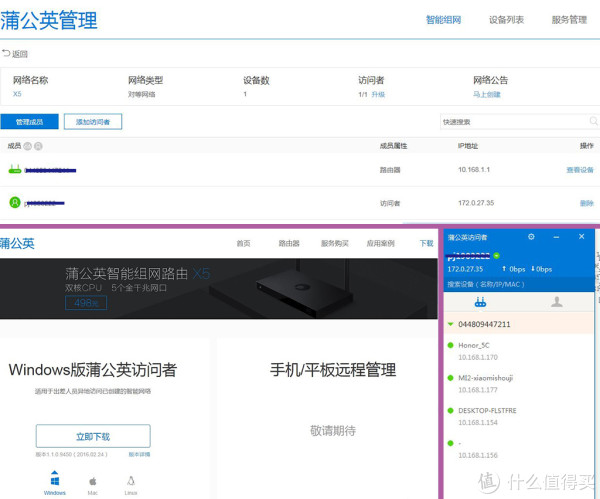The width and height of the screenshot is (600, 499).
Task: Click the 10.168.1.170 address under Honor_5C
Action: click(x=478, y=357)
